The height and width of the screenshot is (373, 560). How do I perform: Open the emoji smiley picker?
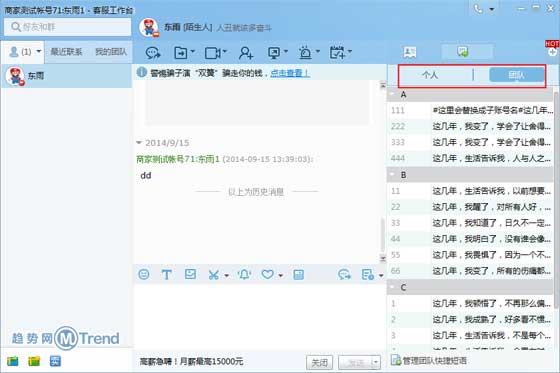pyautogui.click(x=144, y=274)
